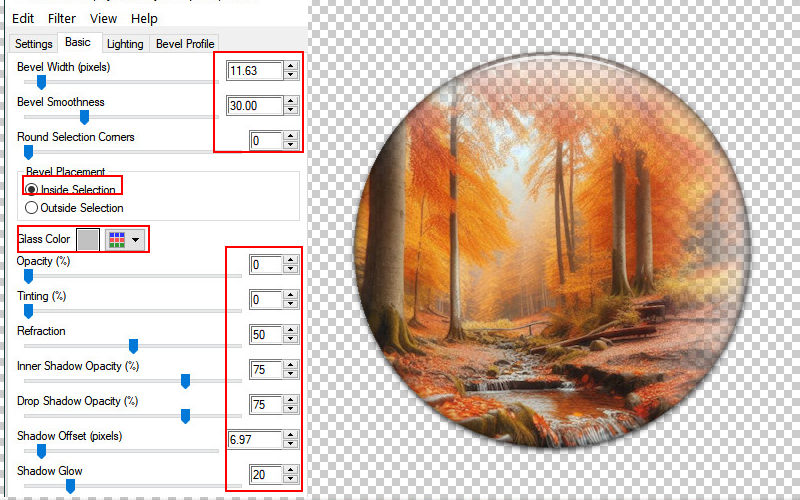Decrease Shadow Glow with down arrow
Image resolution: width=800 pixels, height=500 pixels.
point(290,479)
